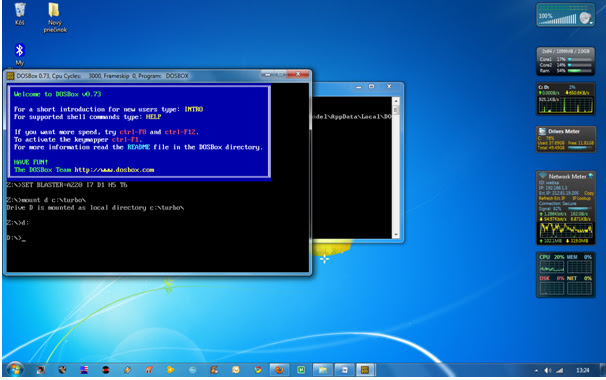606x380 pixels.
Task: Click the disk activity graph gadget
Action: coord(565,104)
